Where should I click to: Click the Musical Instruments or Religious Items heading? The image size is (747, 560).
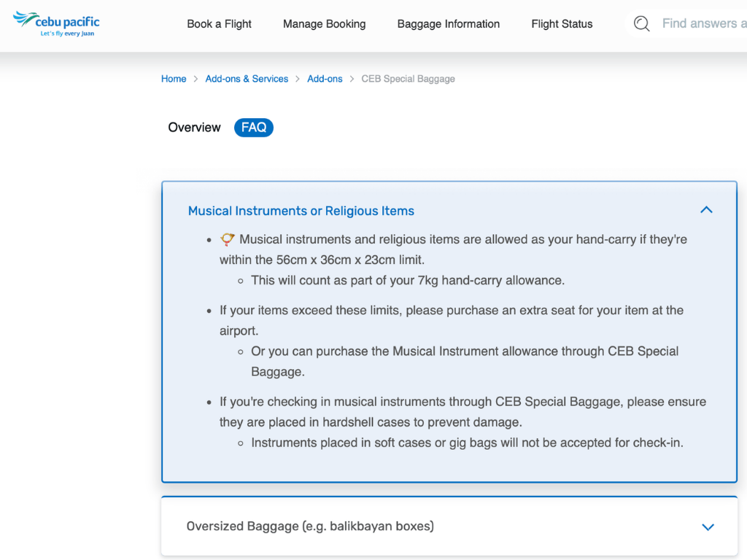click(x=301, y=211)
